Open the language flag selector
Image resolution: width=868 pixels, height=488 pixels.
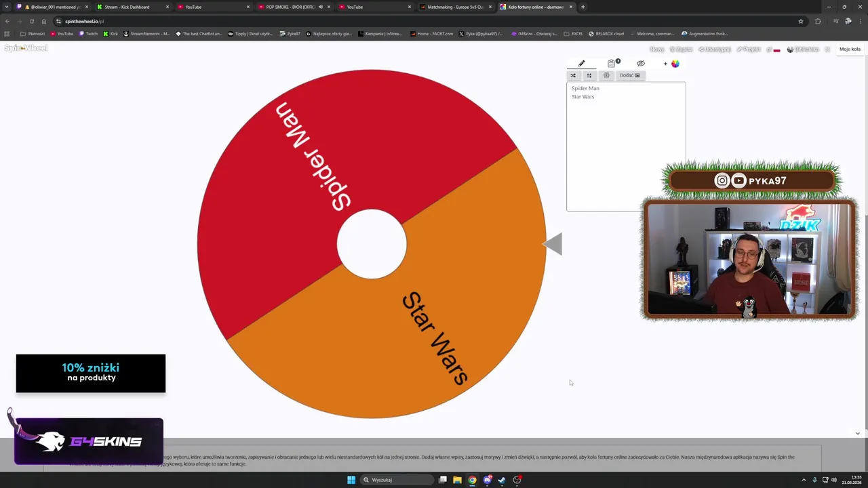(773, 49)
